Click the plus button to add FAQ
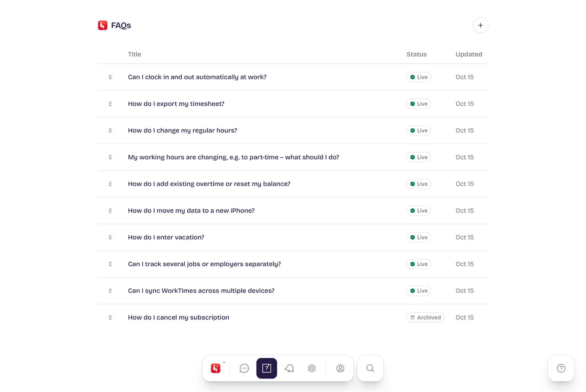This screenshot has height=392, width=586. tap(480, 25)
